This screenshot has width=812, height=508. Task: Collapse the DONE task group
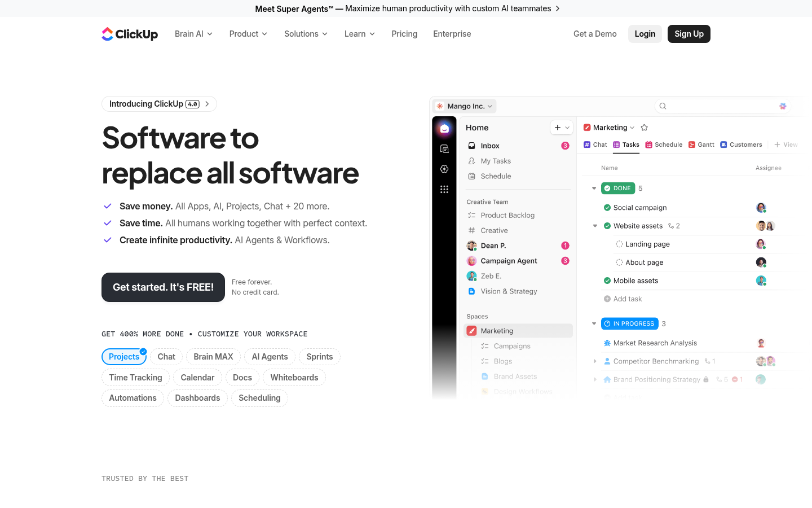click(x=594, y=189)
